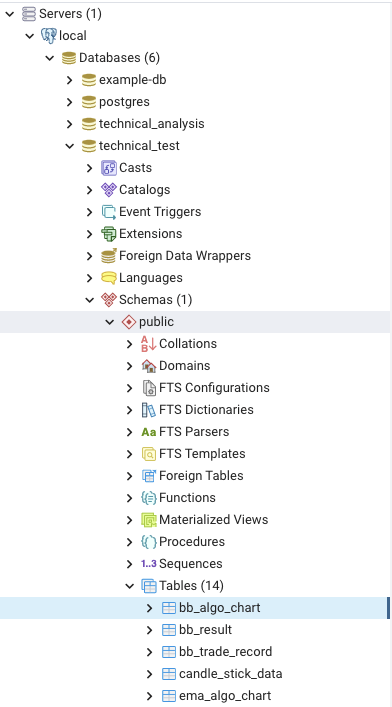
Task: Expand the Functions node
Action: [x=129, y=498]
